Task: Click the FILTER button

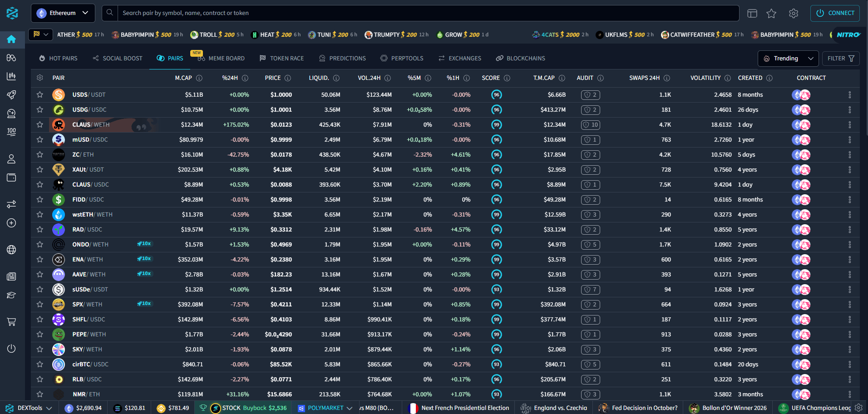Action: click(x=841, y=59)
